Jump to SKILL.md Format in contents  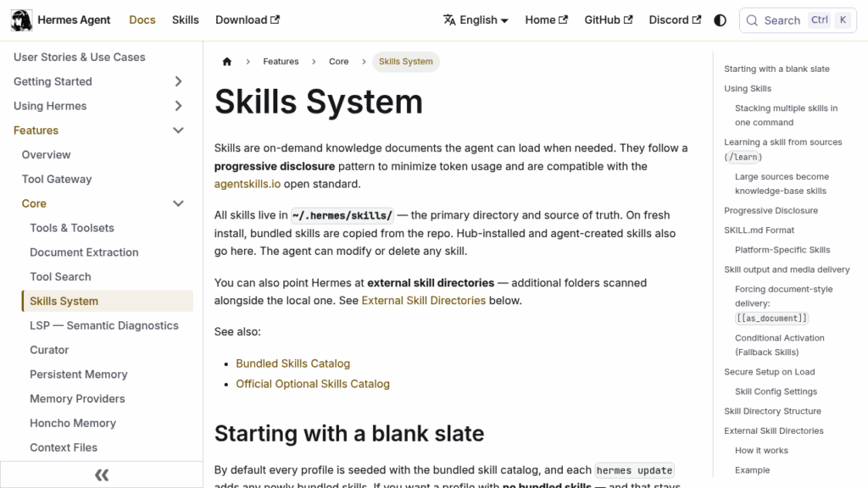pyautogui.click(x=759, y=230)
